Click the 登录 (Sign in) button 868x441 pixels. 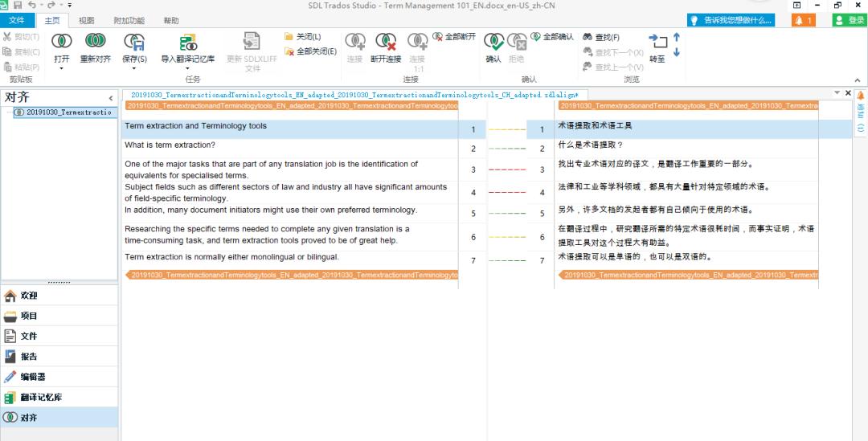point(850,20)
